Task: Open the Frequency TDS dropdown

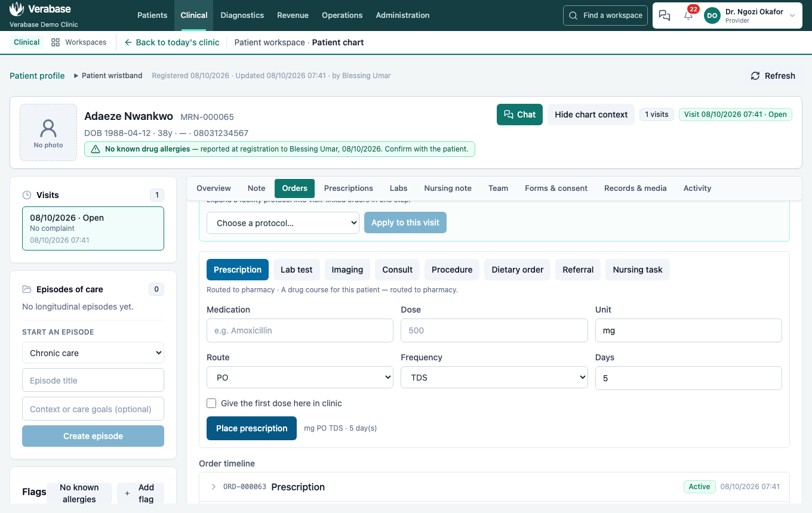Action: click(494, 378)
